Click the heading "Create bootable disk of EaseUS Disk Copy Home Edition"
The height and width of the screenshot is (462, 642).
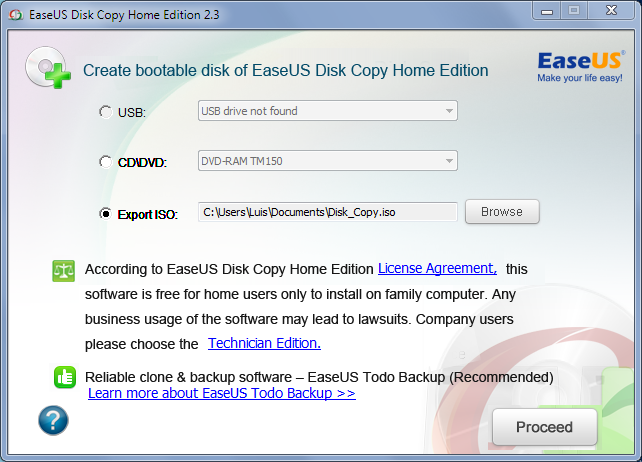click(x=286, y=70)
